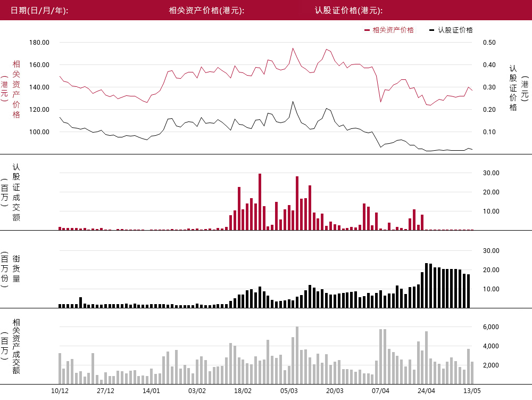Click the black 认股证价格 legend color marker
Image resolution: width=532 pixels, height=400 pixels.
[x=431, y=30]
